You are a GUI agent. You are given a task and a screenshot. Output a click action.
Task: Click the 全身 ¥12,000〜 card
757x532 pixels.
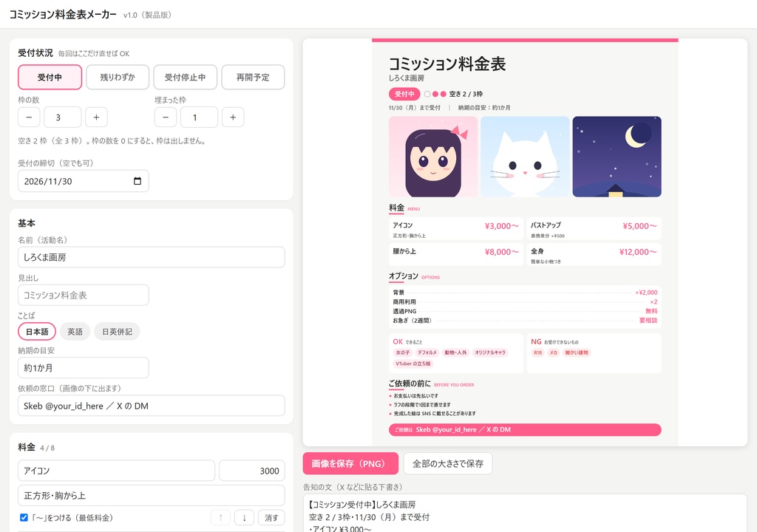click(x=594, y=254)
